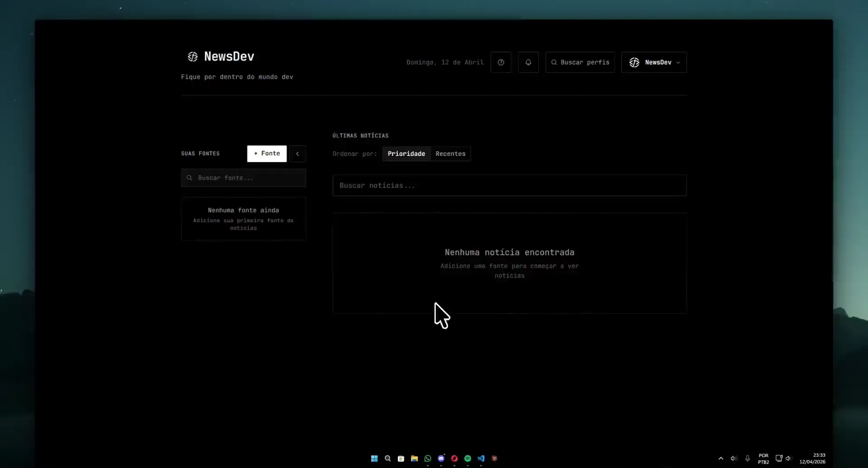Add a new source with + Fonte

click(x=267, y=154)
